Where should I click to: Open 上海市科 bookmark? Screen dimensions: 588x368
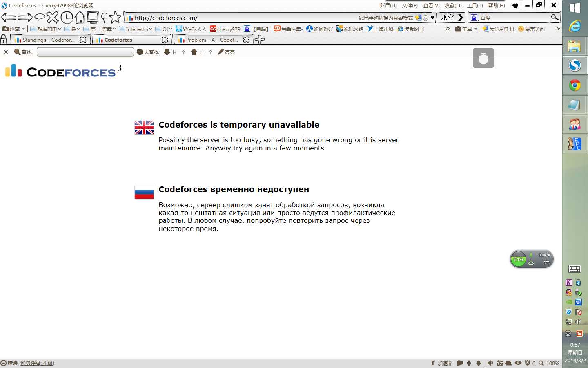[380, 29]
